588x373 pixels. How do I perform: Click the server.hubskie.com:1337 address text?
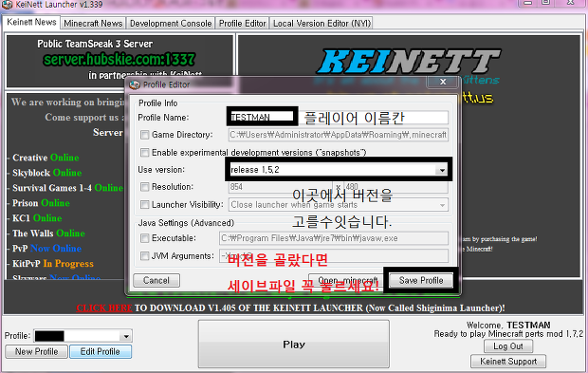tap(119, 59)
